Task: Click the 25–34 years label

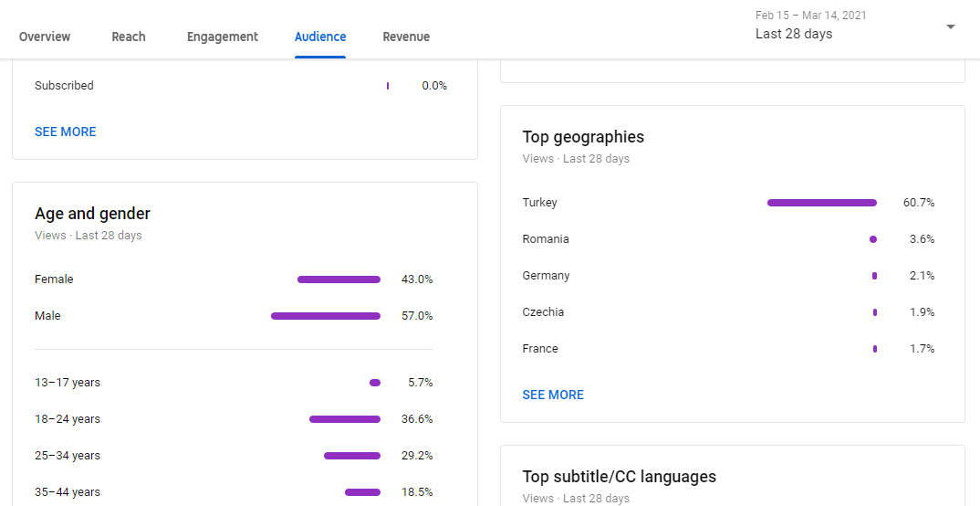Action: 68,456
